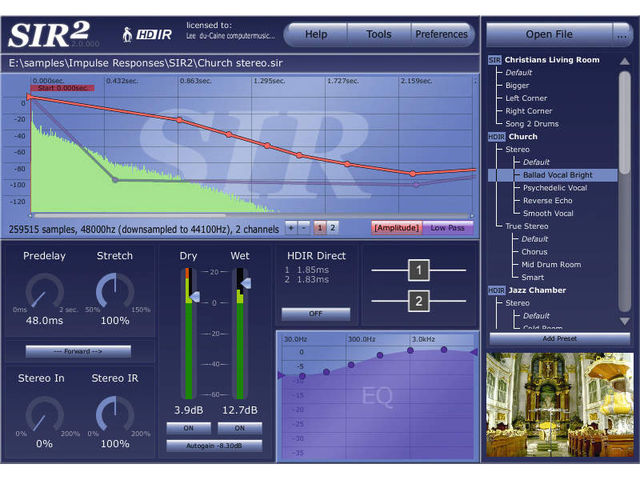Click the impulse file path field
This screenshot has width=640, height=480.
point(240,63)
